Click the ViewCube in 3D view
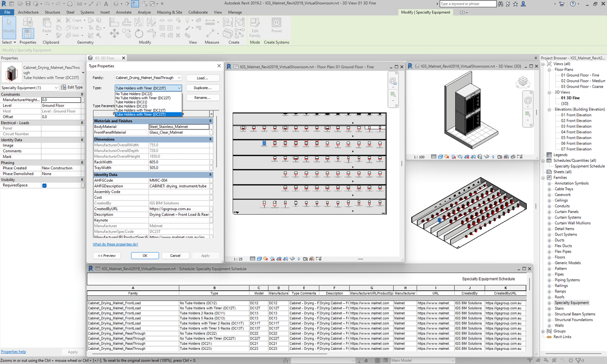Image resolution: width=607 pixels, height=364 pixels. (523, 82)
